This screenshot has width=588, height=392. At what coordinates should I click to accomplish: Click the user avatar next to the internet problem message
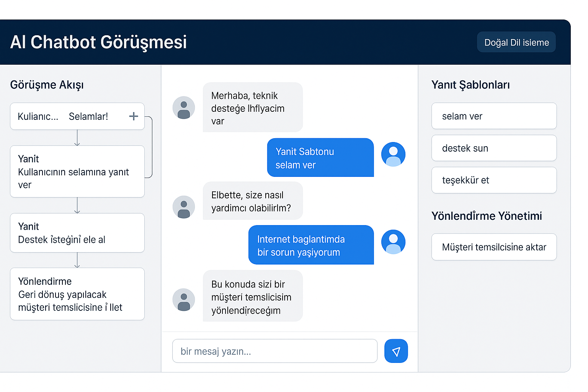pos(393,242)
